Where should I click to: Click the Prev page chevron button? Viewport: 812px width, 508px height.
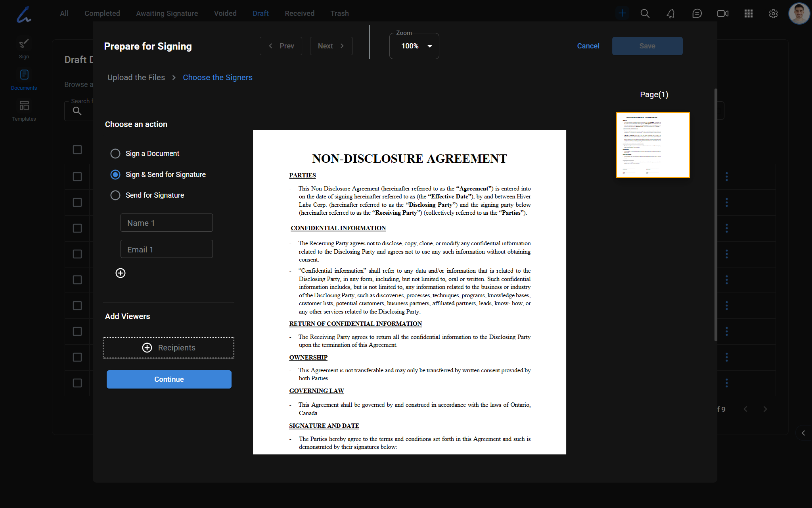tap(281, 46)
